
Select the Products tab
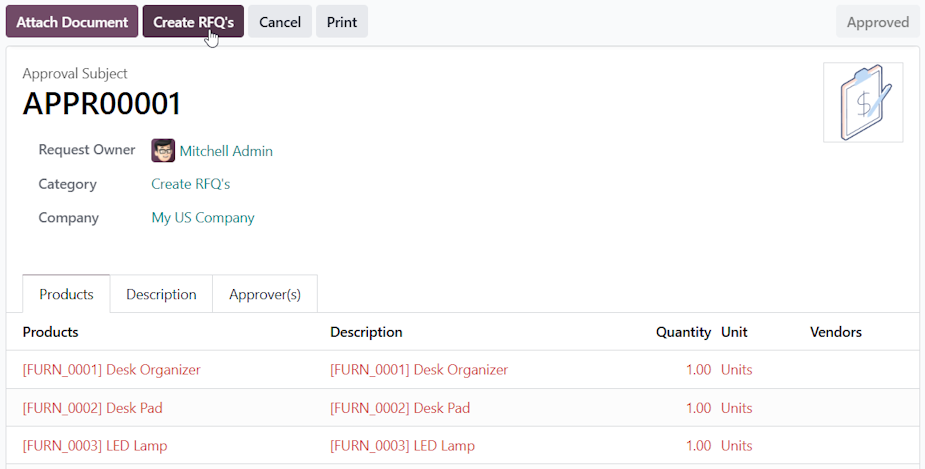[x=66, y=294]
